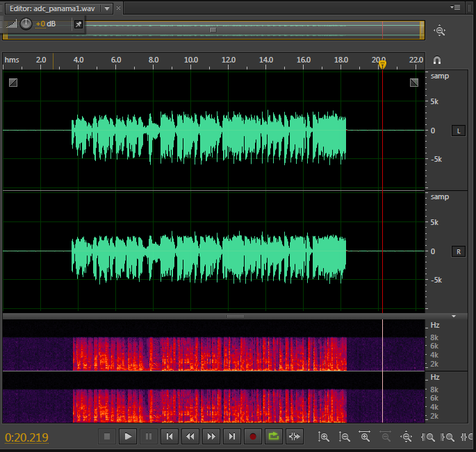
Task: Click the HUD volume gain knob
Action: (26, 24)
